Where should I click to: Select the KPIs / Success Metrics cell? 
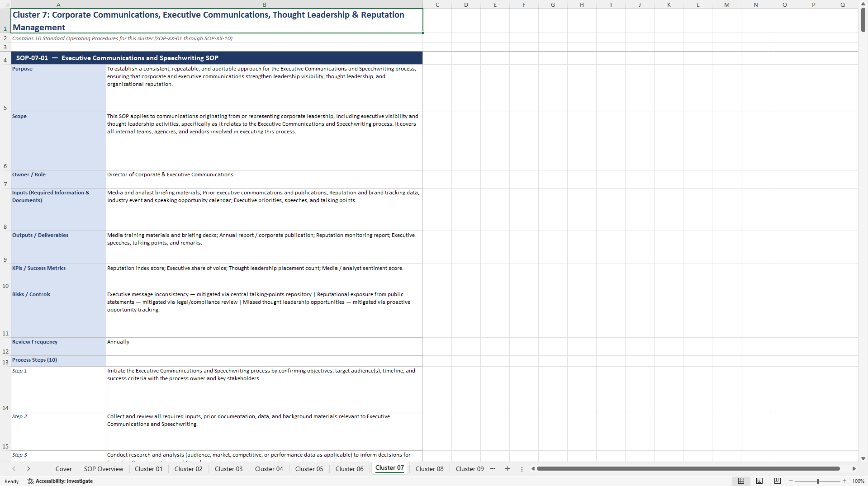58,277
